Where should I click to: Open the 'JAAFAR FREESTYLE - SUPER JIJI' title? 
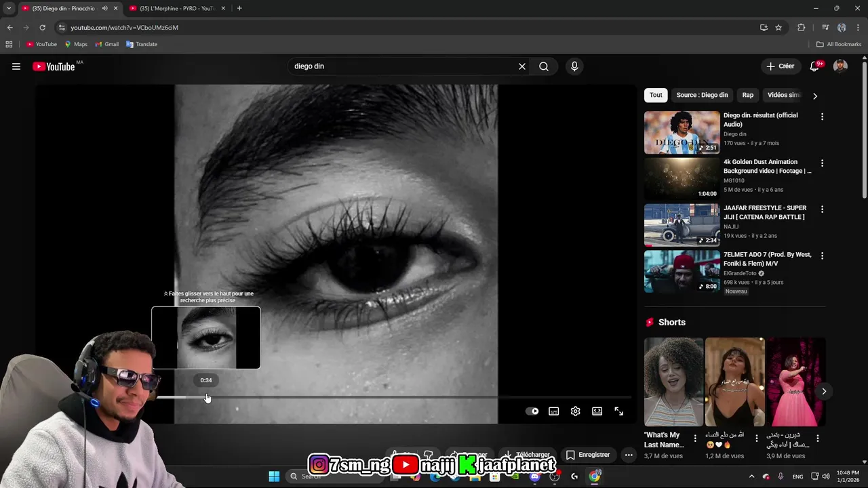click(x=765, y=212)
